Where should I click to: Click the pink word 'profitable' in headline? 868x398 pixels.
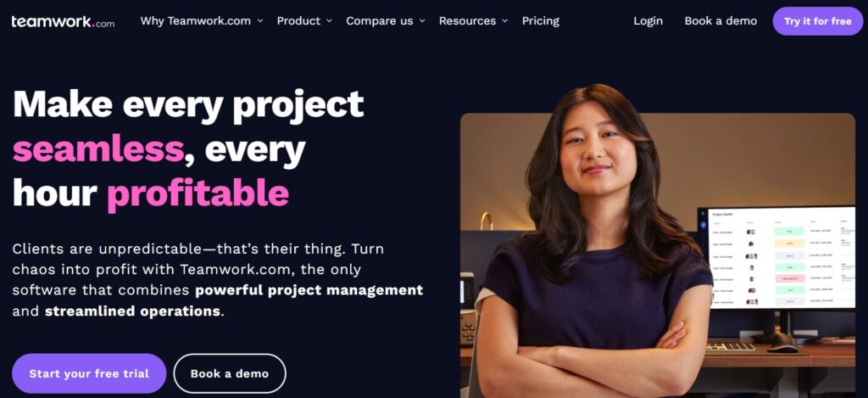(198, 194)
